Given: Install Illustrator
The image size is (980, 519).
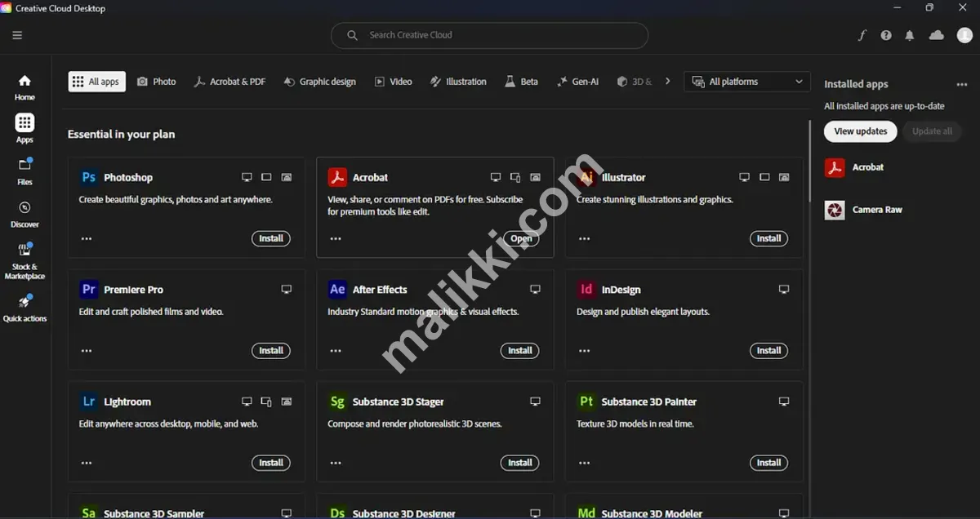Looking at the screenshot, I should point(768,239).
